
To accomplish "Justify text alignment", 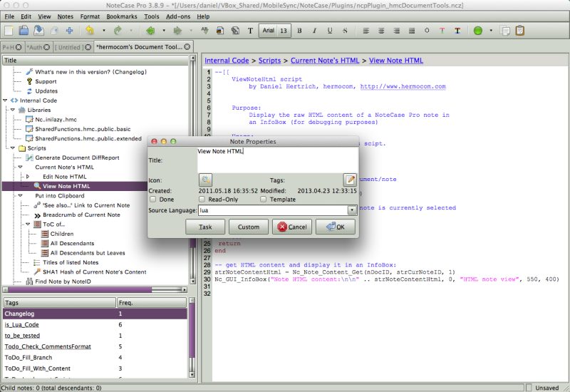I will click(412, 31).
